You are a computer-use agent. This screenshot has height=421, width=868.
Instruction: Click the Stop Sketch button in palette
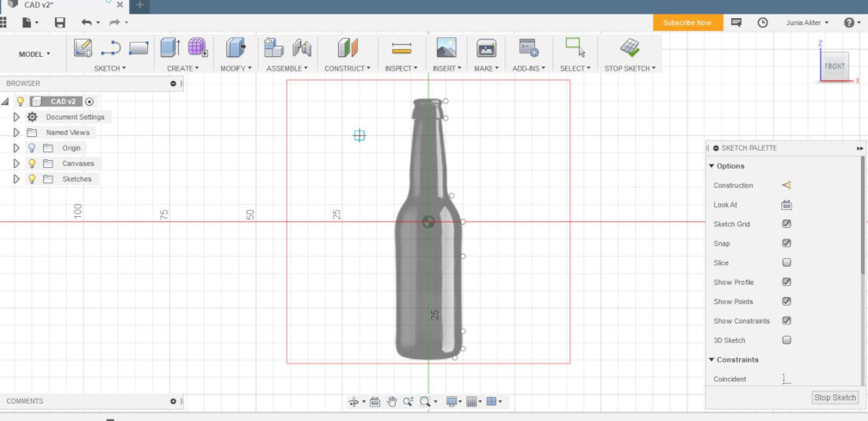click(834, 397)
